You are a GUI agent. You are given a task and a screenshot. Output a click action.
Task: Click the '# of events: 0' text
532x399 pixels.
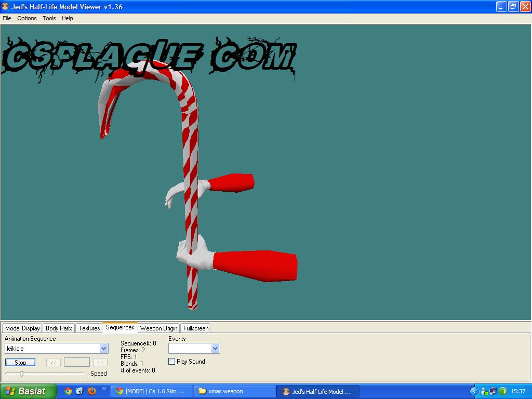(138, 370)
